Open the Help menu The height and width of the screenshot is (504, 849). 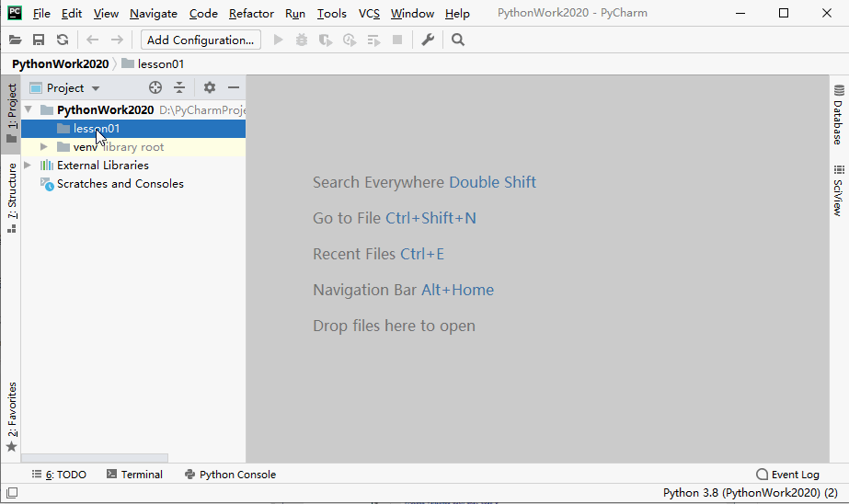[x=457, y=14]
